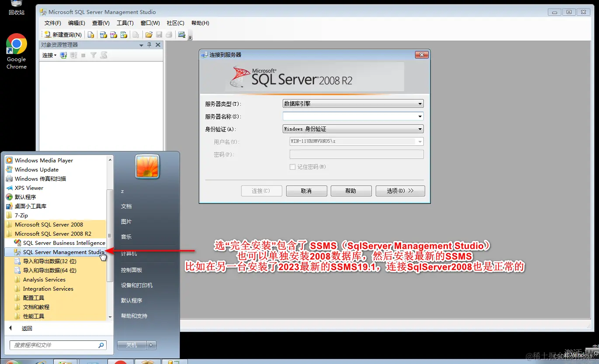Open the 社区(C) menu
The image size is (599, 364).
click(x=176, y=23)
